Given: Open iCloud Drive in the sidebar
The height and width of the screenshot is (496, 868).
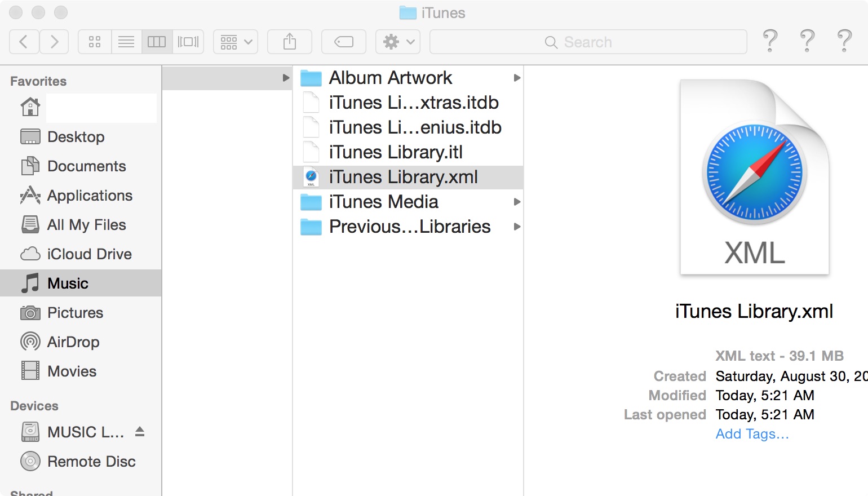Looking at the screenshot, I should [81, 254].
